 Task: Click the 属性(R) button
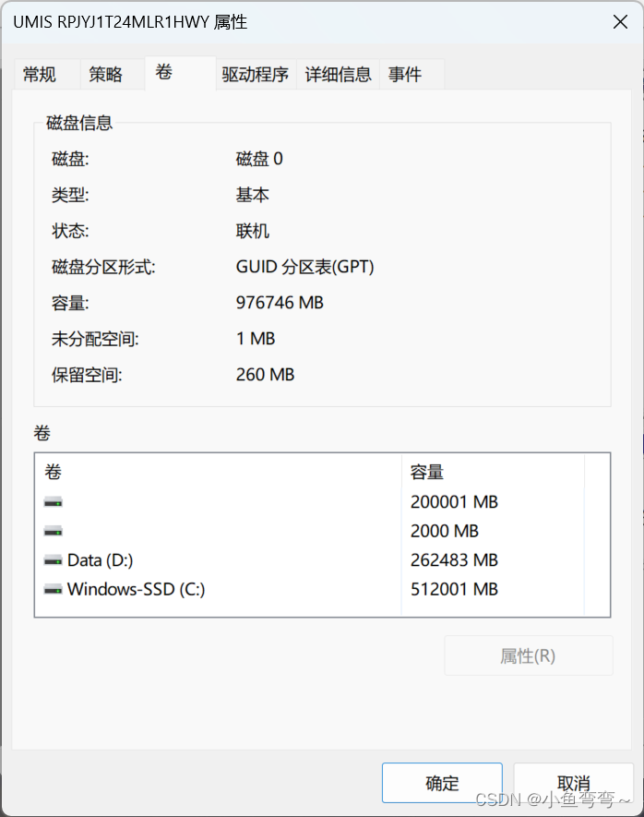coord(528,655)
